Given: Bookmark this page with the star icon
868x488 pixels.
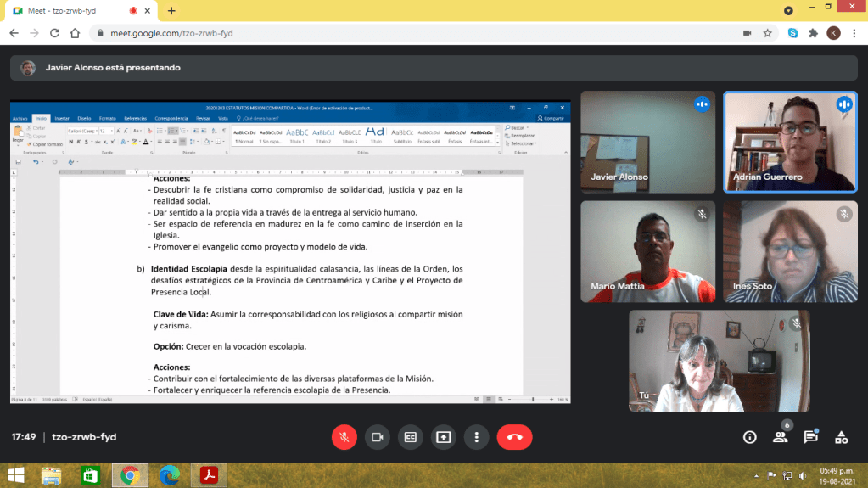Looking at the screenshot, I should pos(767,33).
